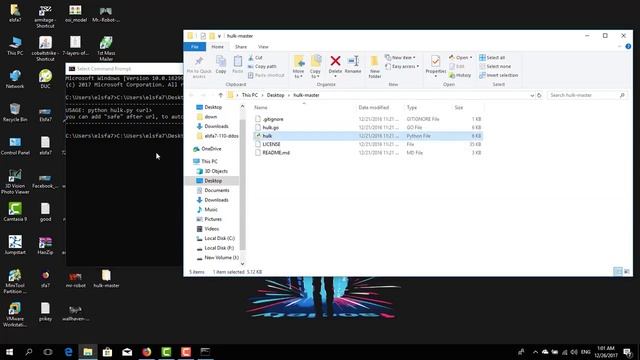Open the HaoZip desktop icon

(x=45, y=245)
